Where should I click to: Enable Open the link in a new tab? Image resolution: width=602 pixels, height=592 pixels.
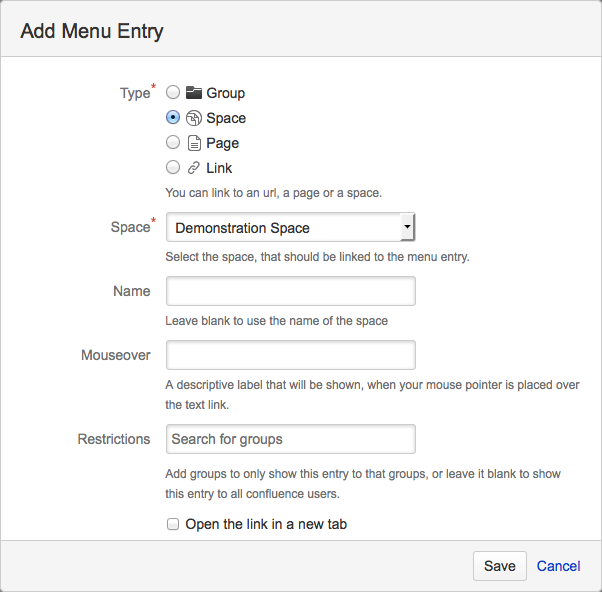tap(173, 524)
